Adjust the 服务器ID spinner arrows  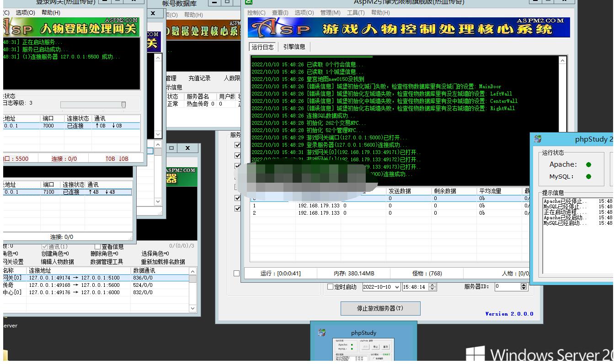tap(524, 287)
